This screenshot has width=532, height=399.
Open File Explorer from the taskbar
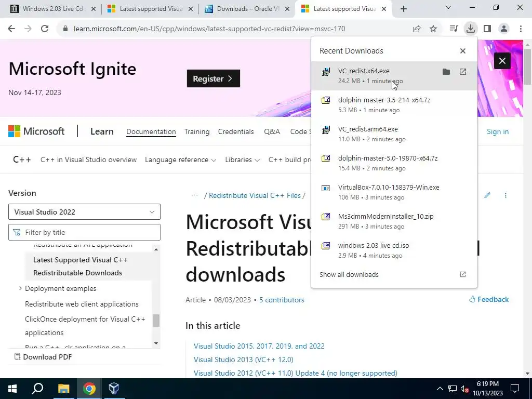click(x=63, y=389)
